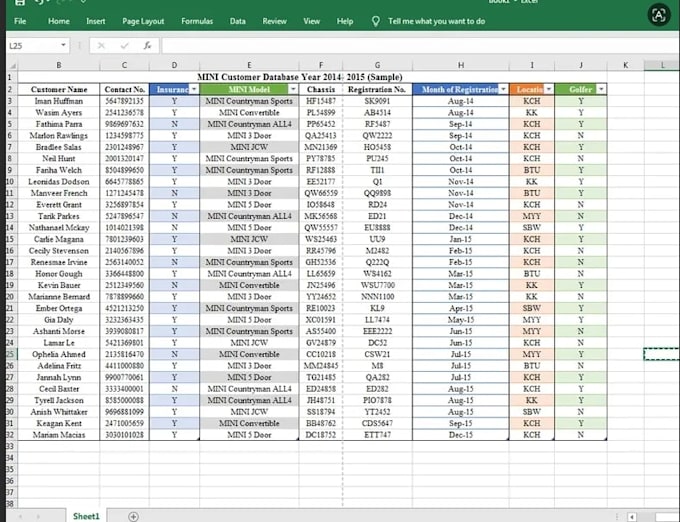Select chassis cell XC01591
Screen dimensions: 680x522
click(320, 320)
